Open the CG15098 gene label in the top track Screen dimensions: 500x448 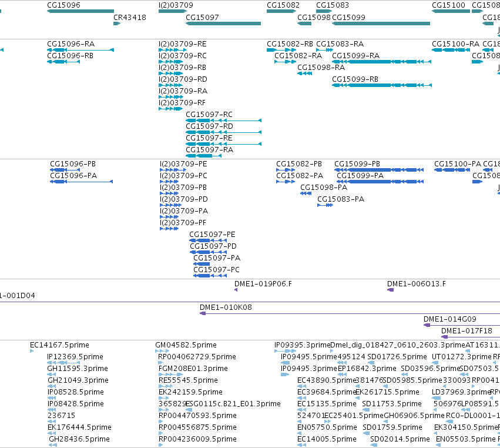pos(314,18)
